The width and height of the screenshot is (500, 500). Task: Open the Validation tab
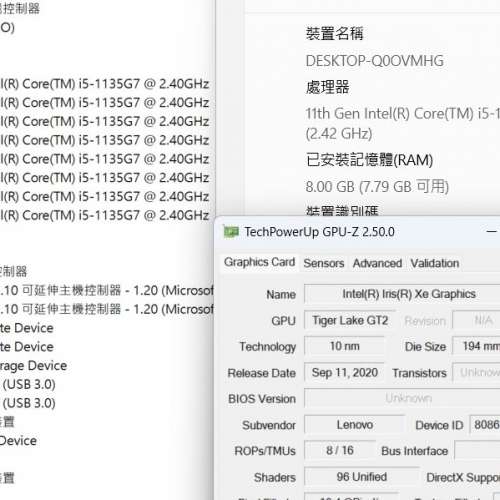click(x=435, y=263)
